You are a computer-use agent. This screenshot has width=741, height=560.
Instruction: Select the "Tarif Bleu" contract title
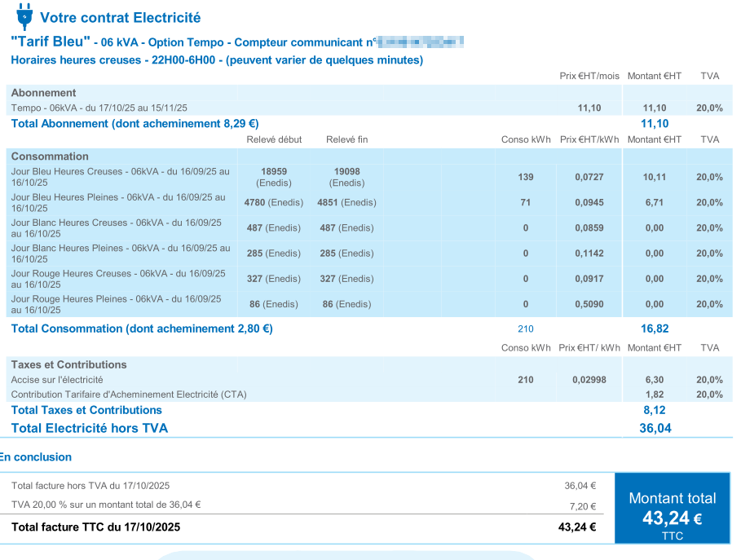tap(50, 41)
